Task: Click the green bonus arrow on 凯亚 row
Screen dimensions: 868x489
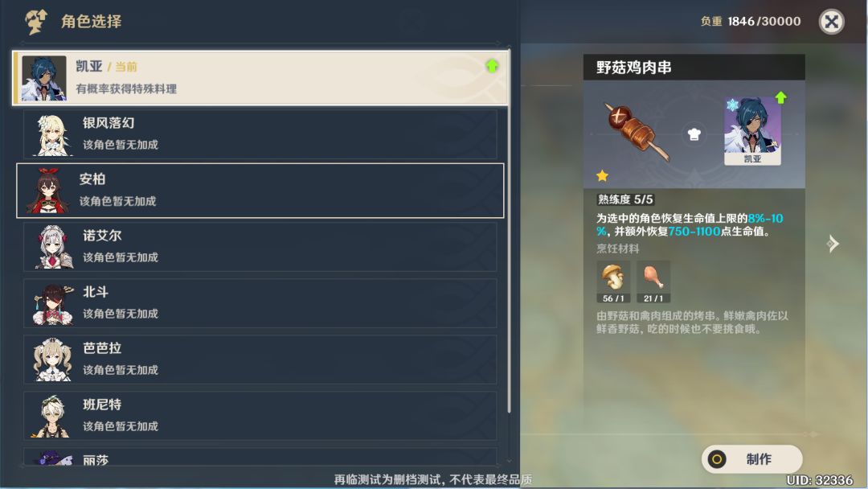Action: pyautogui.click(x=492, y=66)
